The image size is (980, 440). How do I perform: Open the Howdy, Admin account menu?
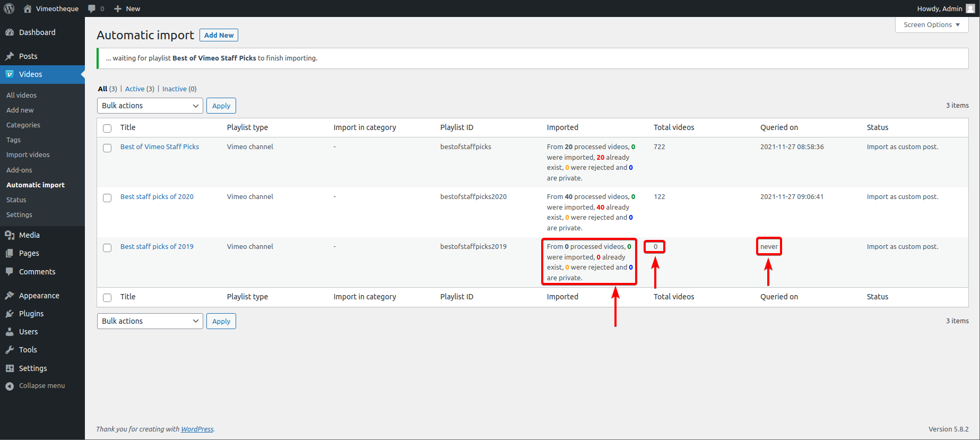(x=946, y=8)
